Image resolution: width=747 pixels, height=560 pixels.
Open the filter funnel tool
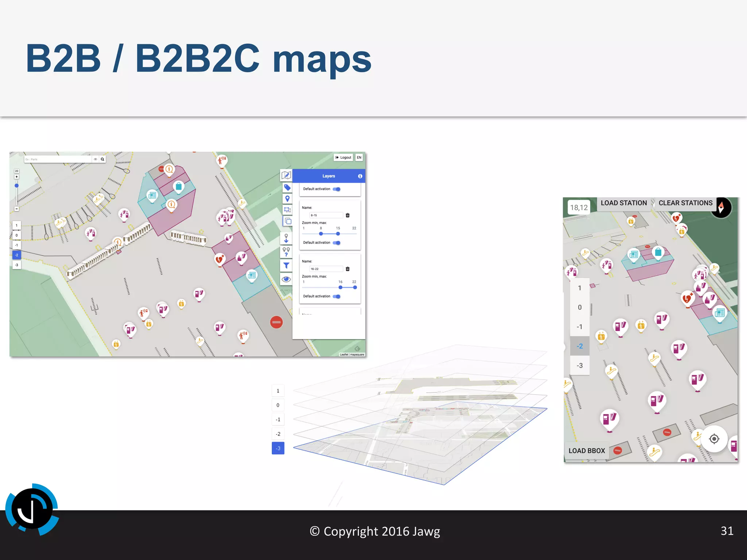click(286, 265)
